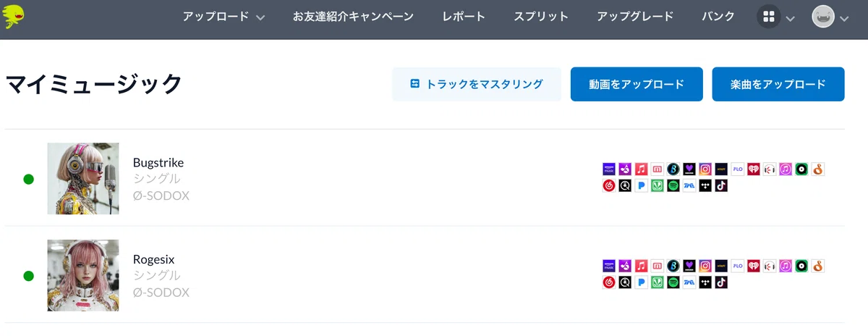The width and height of the screenshot is (868, 336).
Task: Click the DistroKid logo in the top left
Action: pyautogui.click(x=14, y=15)
